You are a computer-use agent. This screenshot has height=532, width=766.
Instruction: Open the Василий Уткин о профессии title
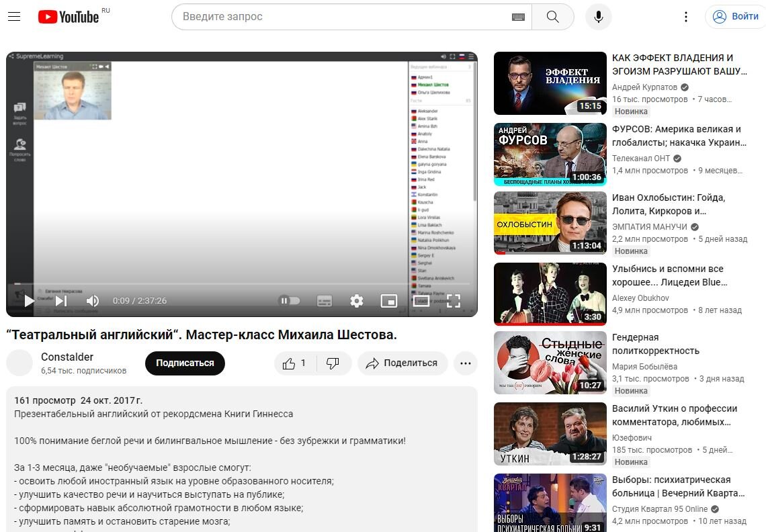tap(675, 415)
